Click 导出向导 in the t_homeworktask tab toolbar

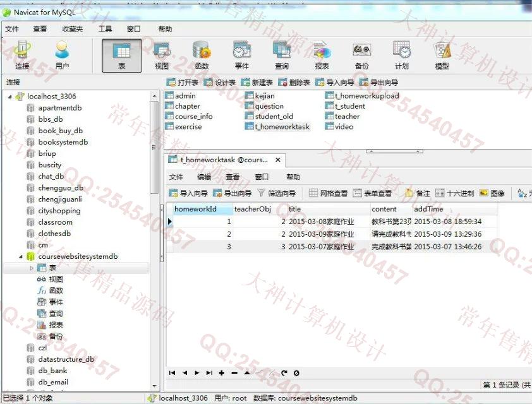233,193
